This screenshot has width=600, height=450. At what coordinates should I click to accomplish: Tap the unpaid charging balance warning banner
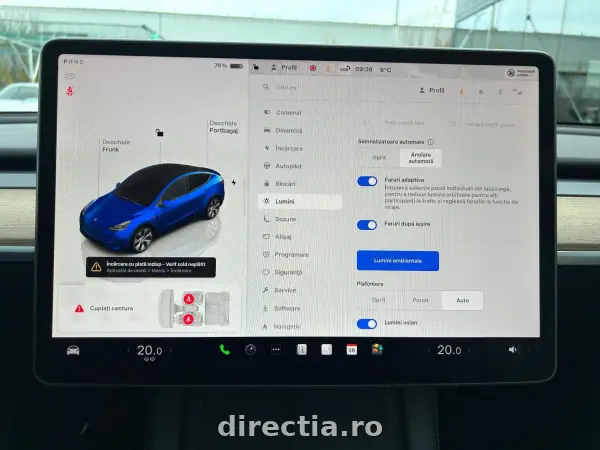(151, 267)
